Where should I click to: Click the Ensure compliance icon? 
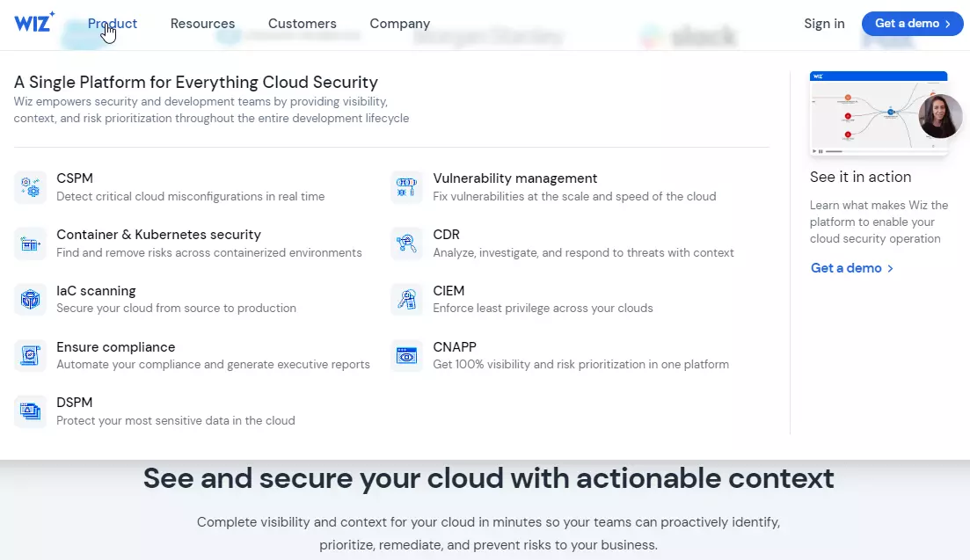point(31,355)
